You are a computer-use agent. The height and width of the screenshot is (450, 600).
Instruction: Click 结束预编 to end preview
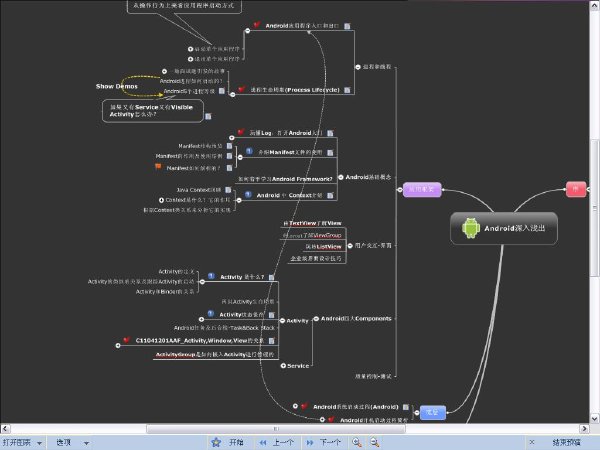[x=566, y=442]
